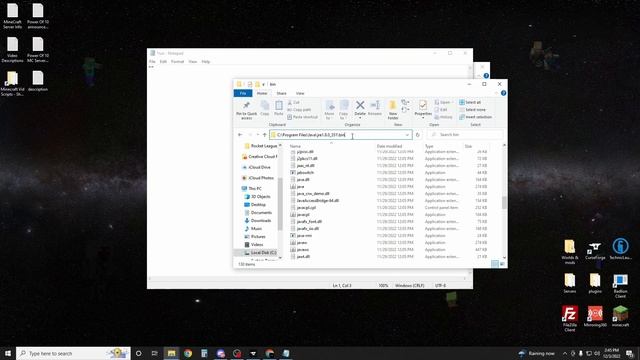Open the Badlion Client desktop icon
This screenshot has width=640, height=360.
click(x=620, y=286)
